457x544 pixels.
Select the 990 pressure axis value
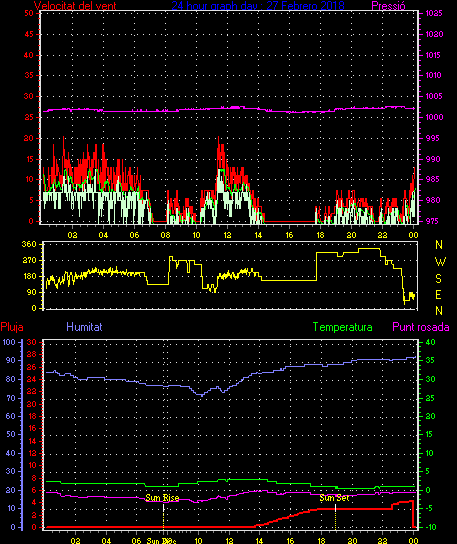coord(433,159)
